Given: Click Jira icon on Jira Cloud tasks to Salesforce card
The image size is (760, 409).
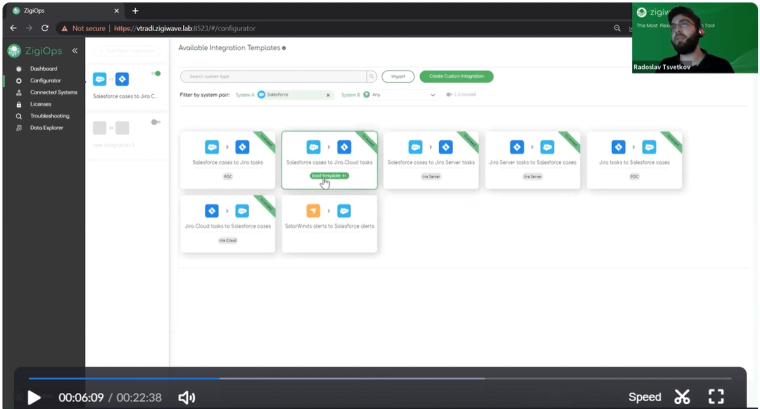Looking at the screenshot, I should pos(212,211).
